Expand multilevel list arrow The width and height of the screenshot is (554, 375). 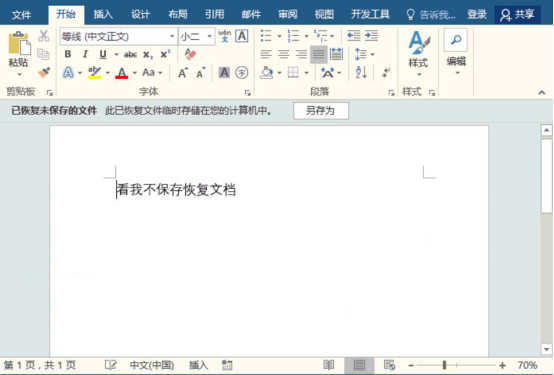tap(332, 36)
